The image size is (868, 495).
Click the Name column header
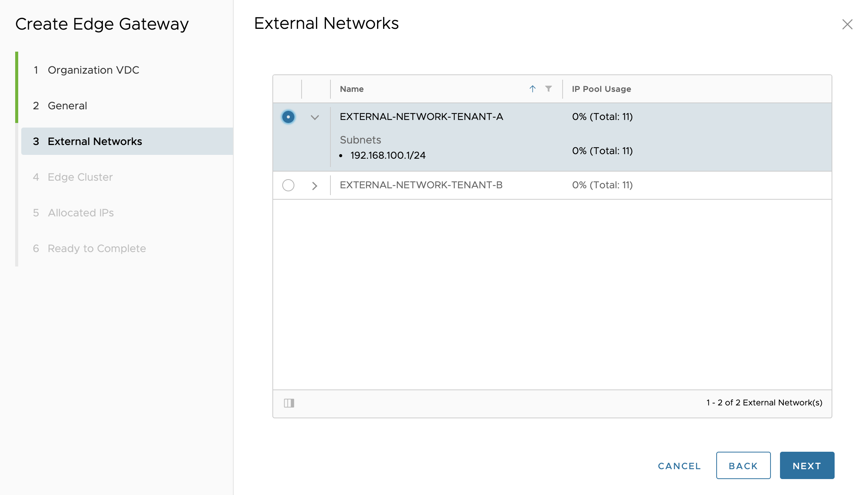(352, 89)
